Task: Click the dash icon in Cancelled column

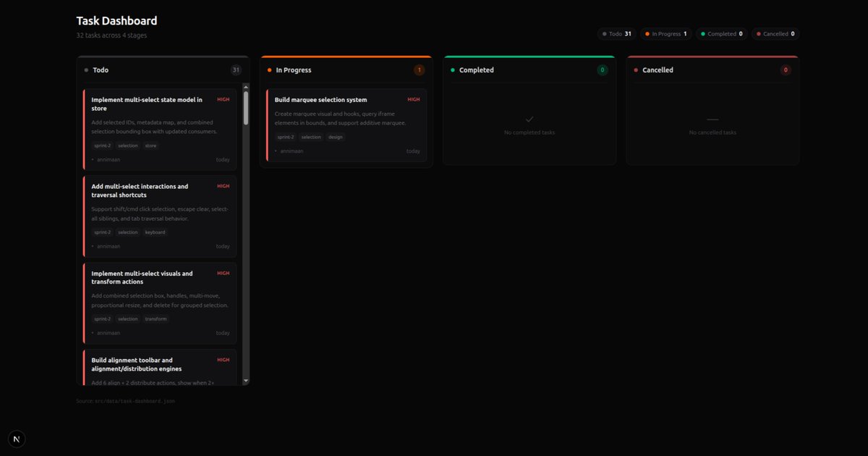Action: pos(712,119)
